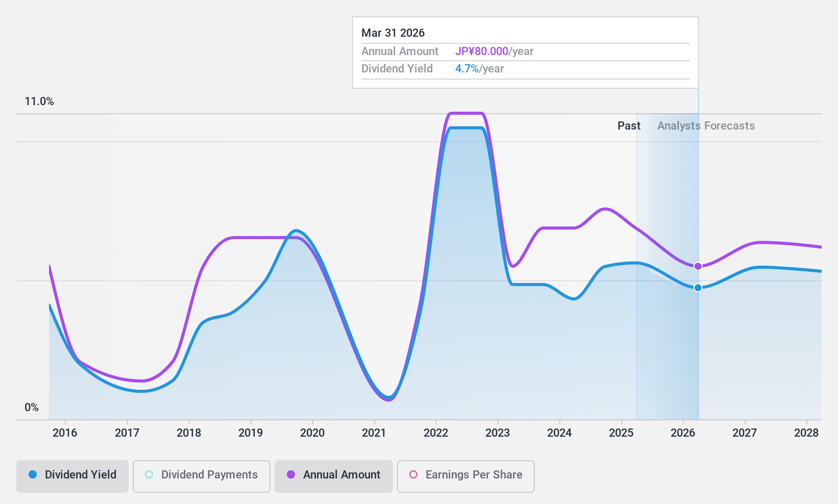The image size is (838, 504).
Task: Toggle the Dividend Yield legend button
Action: 72,476
